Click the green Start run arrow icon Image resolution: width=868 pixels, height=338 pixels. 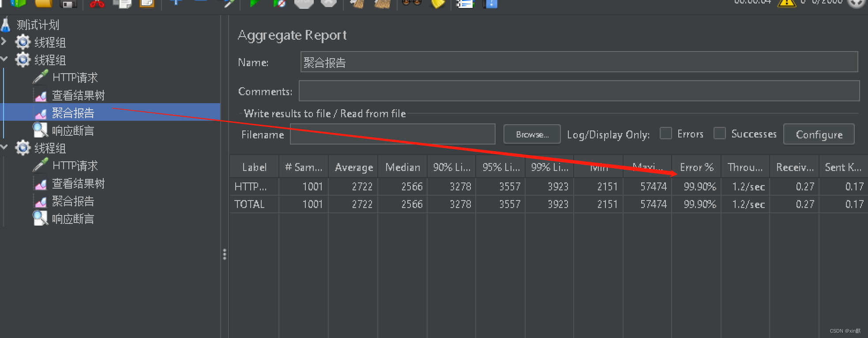[x=254, y=3]
